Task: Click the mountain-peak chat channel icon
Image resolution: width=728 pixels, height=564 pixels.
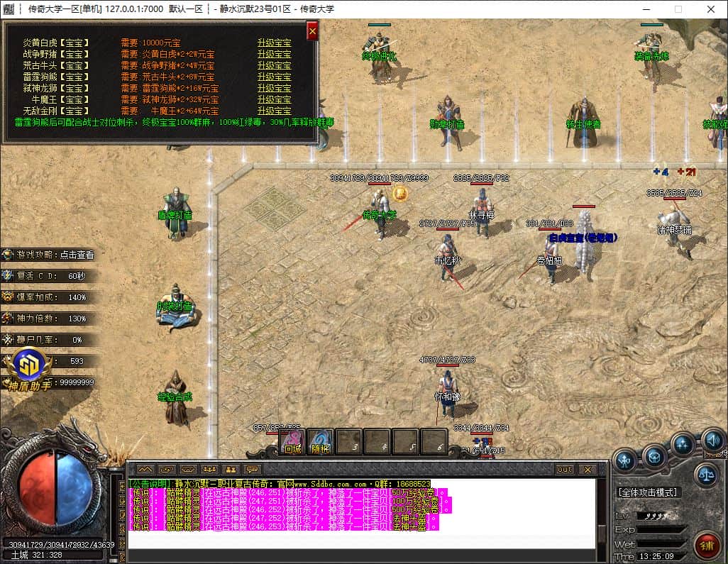Action: click(x=145, y=470)
